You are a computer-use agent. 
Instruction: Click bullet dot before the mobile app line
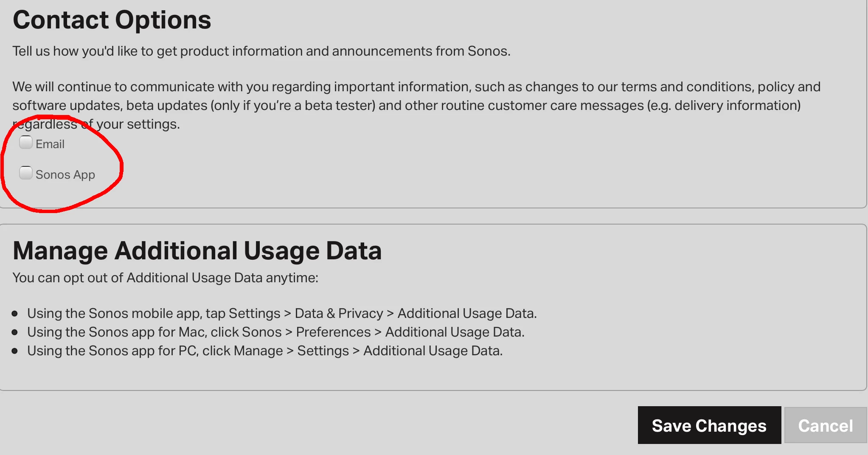(x=15, y=314)
